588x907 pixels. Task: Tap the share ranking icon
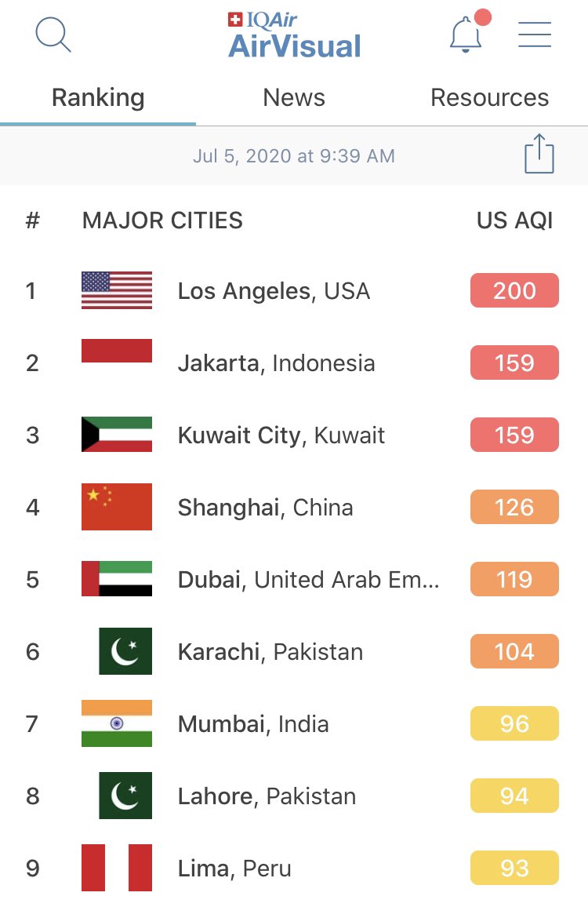click(x=539, y=154)
